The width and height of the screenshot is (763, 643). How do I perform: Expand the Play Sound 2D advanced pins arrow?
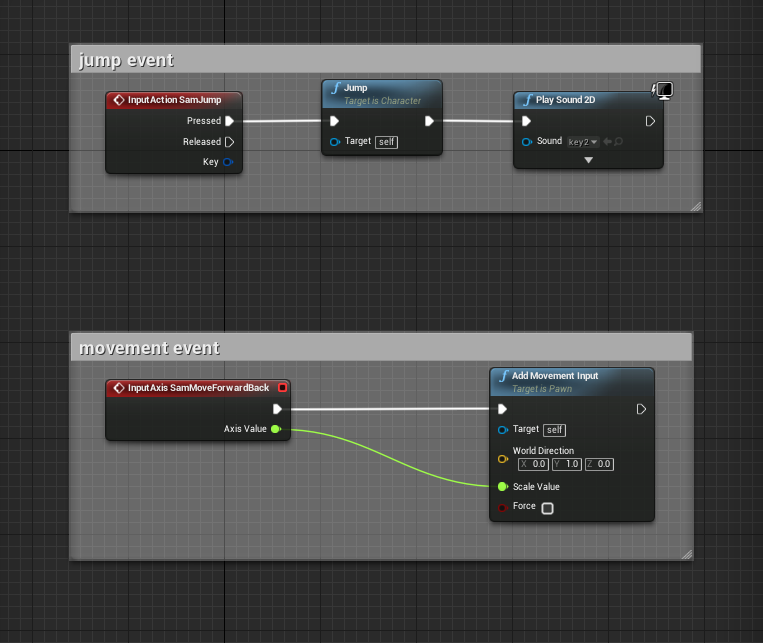[x=588, y=160]
